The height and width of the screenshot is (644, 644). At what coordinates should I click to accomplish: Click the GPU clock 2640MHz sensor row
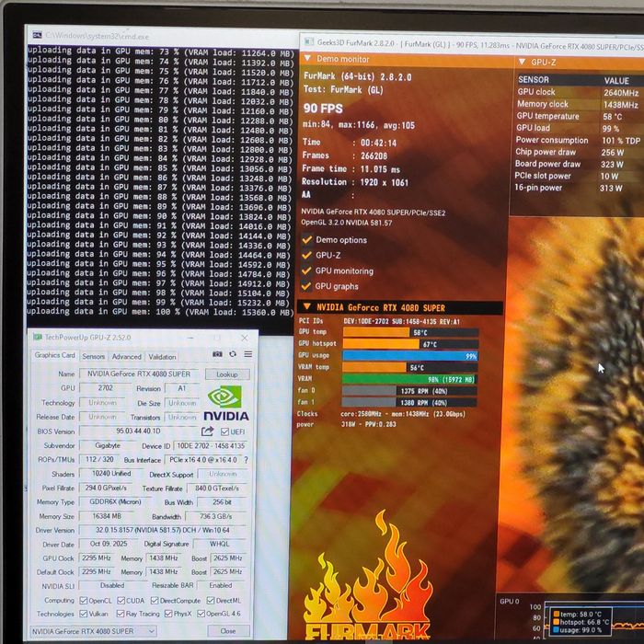579,92
